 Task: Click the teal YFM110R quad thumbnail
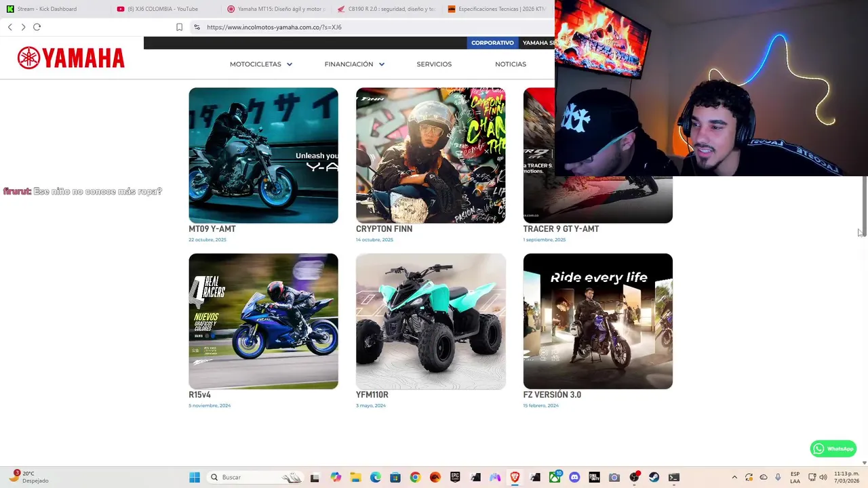pyautogui.click(x=431, y=321)
